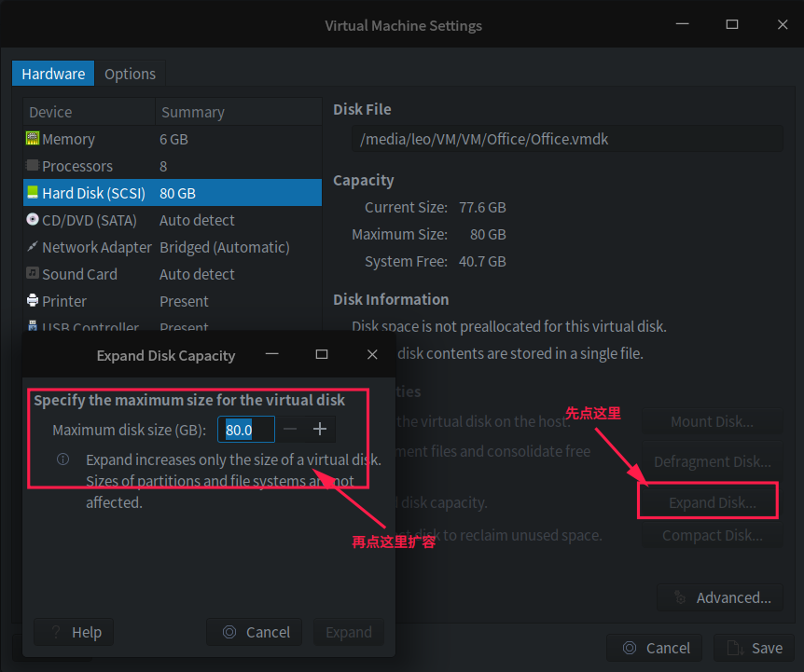Click the Processors chip icon

click(x=33, y=166)
